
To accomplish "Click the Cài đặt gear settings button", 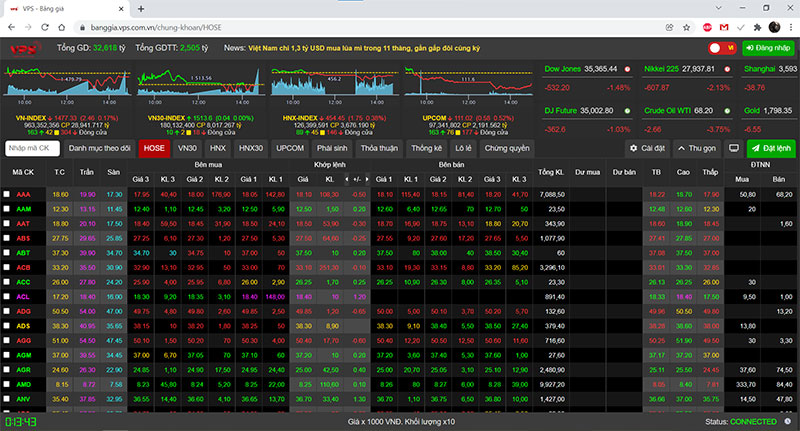I will pos(646,148).
